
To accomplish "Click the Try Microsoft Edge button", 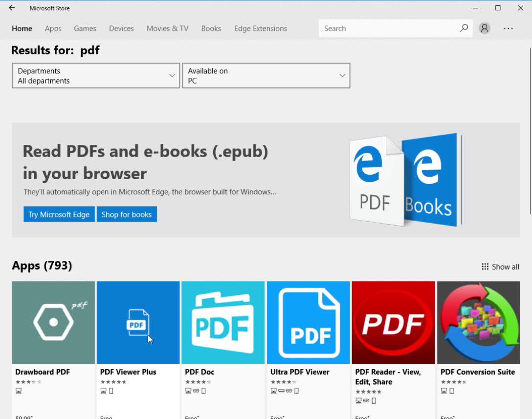I will 59,214.
